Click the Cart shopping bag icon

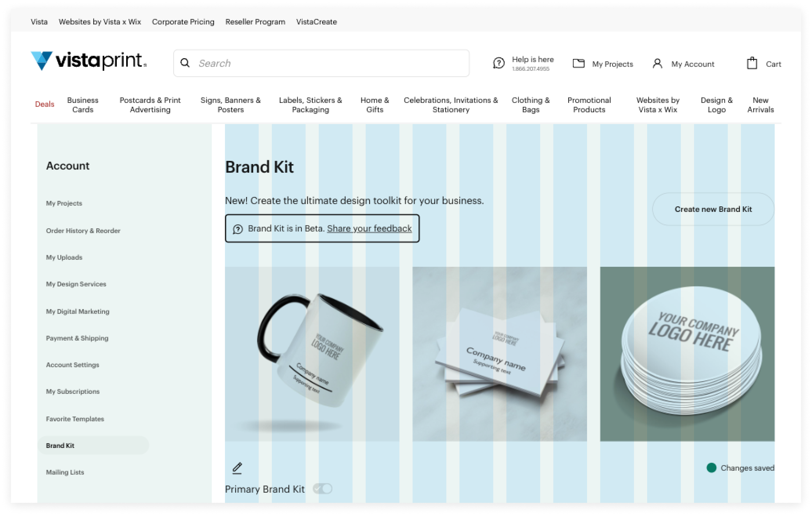(x=752, y=63)
